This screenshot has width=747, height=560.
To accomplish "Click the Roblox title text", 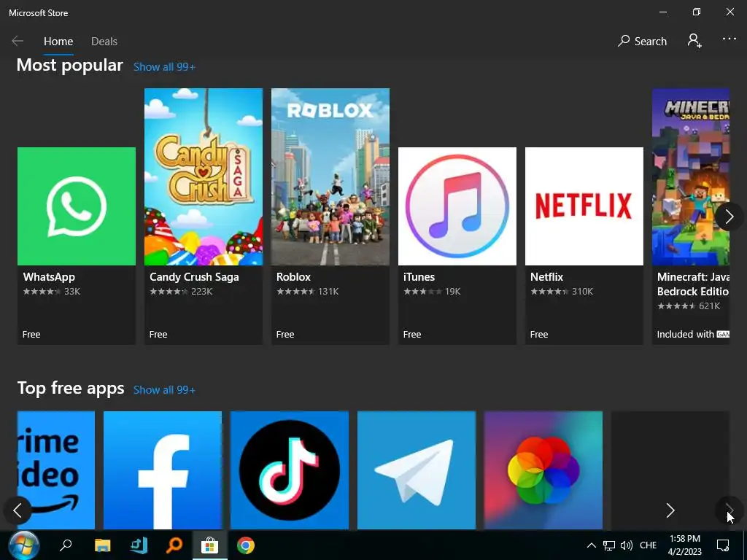I will click(293, 276).
